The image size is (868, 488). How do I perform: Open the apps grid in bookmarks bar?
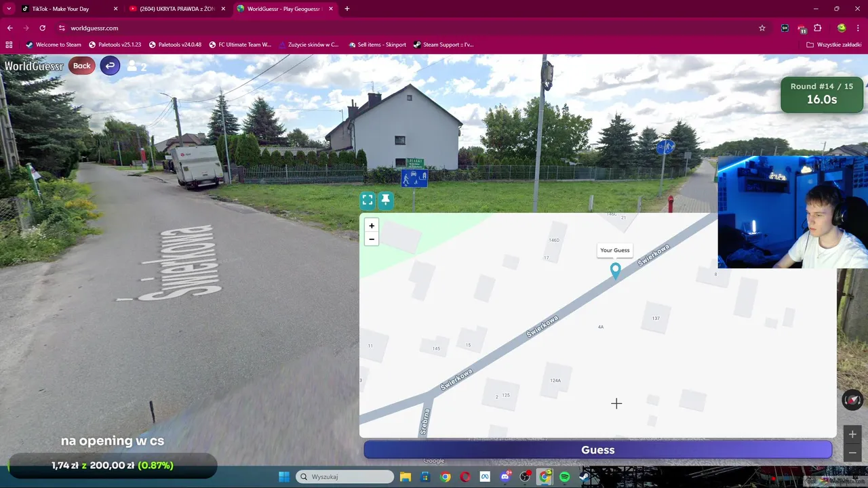(x=9, y=45)
